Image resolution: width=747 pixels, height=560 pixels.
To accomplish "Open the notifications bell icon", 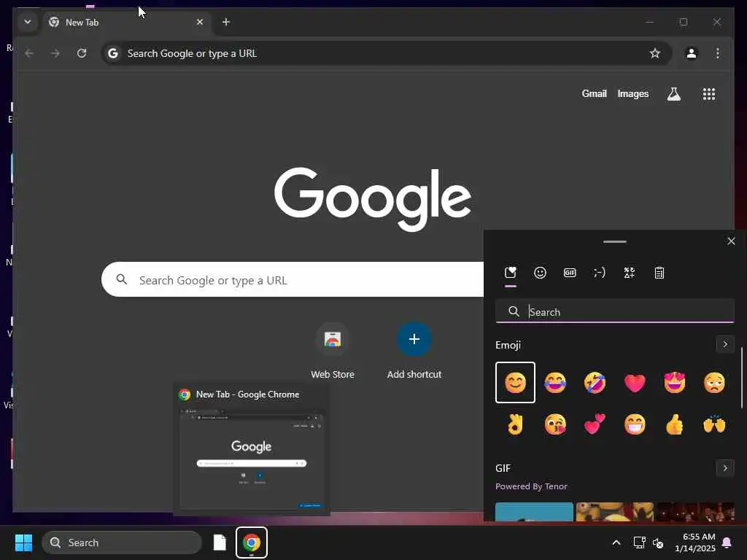I will tap(727, 542).
